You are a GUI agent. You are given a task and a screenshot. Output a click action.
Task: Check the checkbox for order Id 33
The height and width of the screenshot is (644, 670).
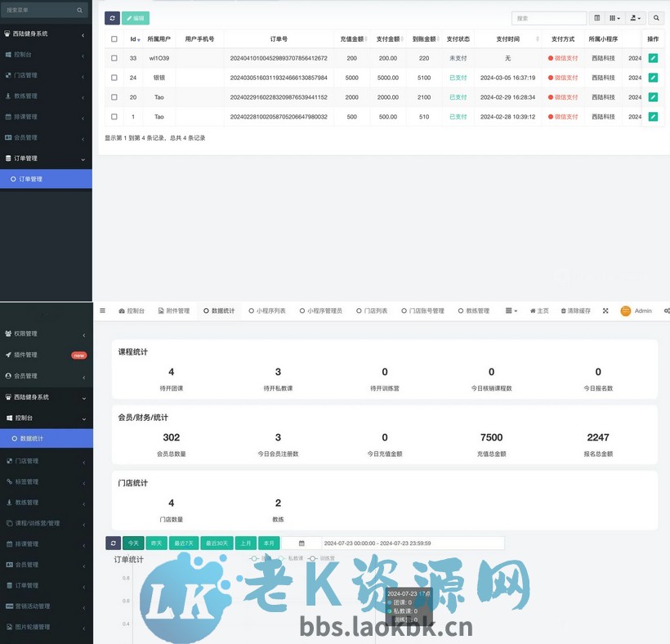(x=114, y=58)
